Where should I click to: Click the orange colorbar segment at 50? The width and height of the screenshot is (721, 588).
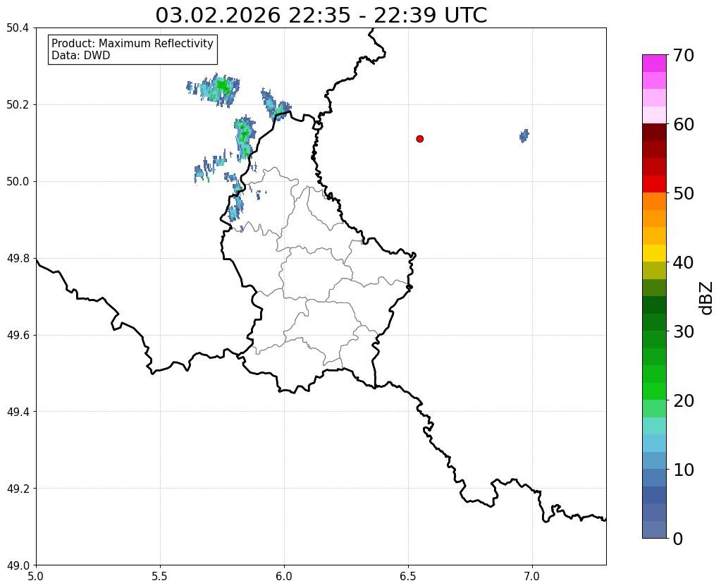pyautogui.click(x=654, y=202)
